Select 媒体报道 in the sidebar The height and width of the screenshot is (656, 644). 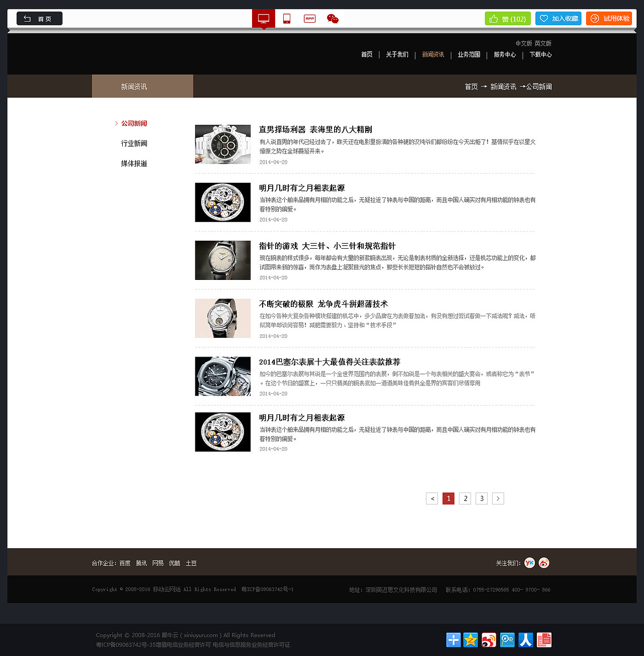(133, 164)
